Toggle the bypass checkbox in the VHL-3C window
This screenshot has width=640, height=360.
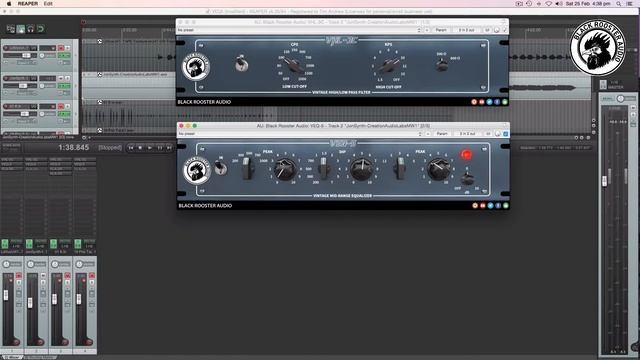[x=505, y=30]
